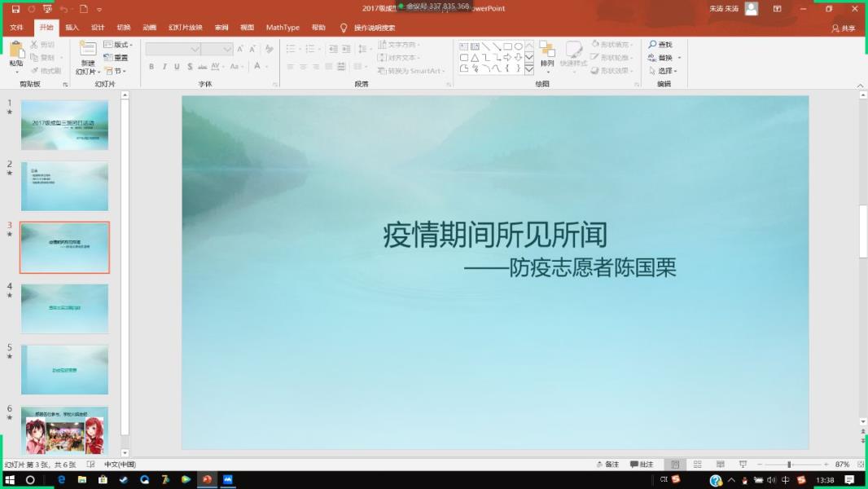Click the Help (帮助) tab
This screenshot has width=868, height=489.
(318, 28)
